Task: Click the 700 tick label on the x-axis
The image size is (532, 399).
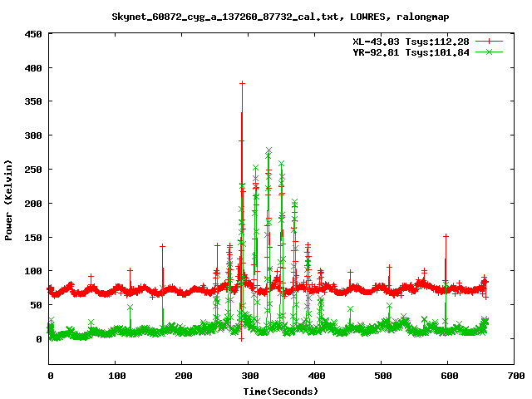Action: coord(515,376)
